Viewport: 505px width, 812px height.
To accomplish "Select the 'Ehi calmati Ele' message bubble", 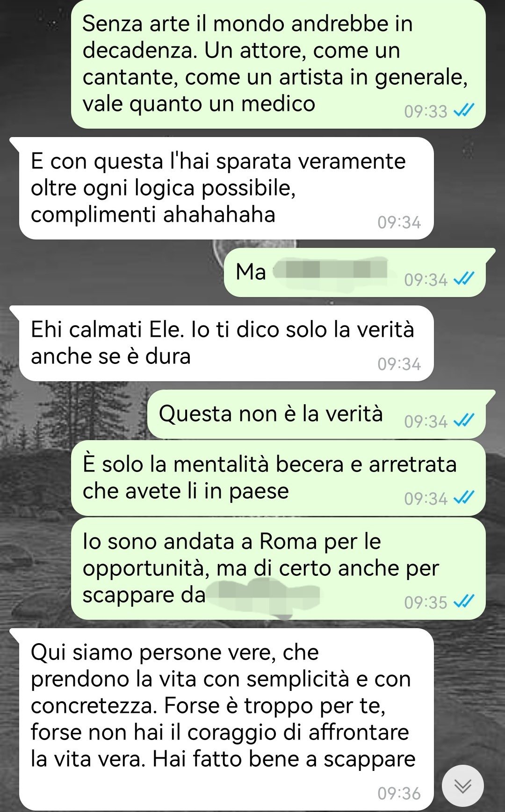I will coord(226,343).
